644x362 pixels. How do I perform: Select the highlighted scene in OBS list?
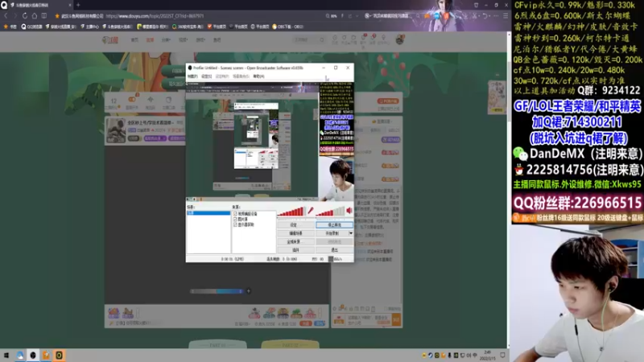point(208,213)
